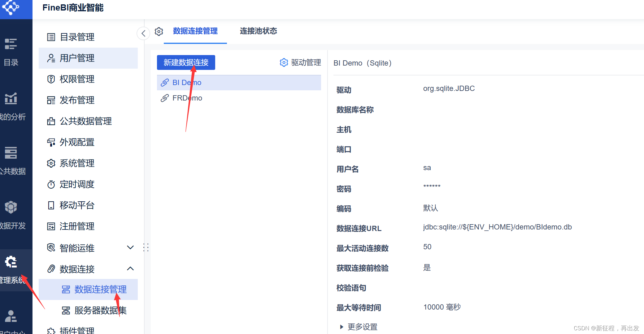The image size is (644, 334).
Task: Click masked password value
Action: click(432, 186)
